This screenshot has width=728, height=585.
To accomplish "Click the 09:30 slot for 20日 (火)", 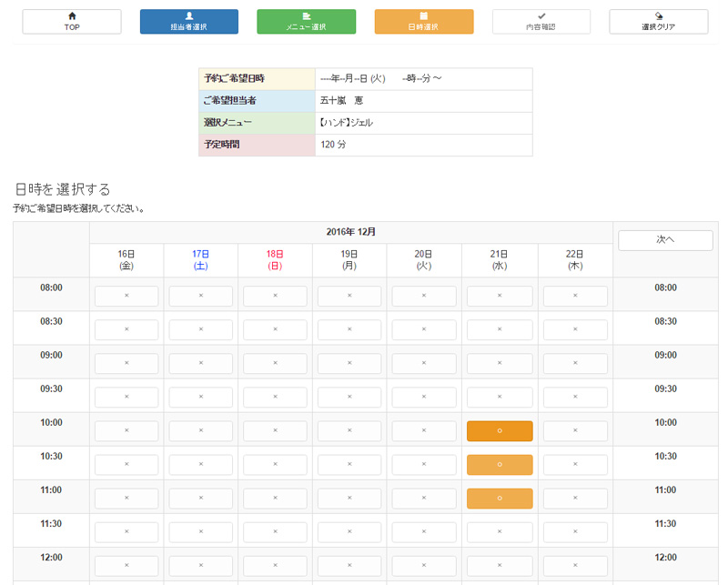I will point(425,398).
